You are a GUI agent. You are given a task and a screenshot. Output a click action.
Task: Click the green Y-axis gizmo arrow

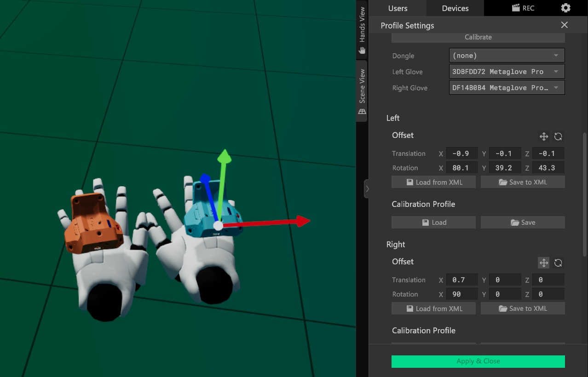224,157
